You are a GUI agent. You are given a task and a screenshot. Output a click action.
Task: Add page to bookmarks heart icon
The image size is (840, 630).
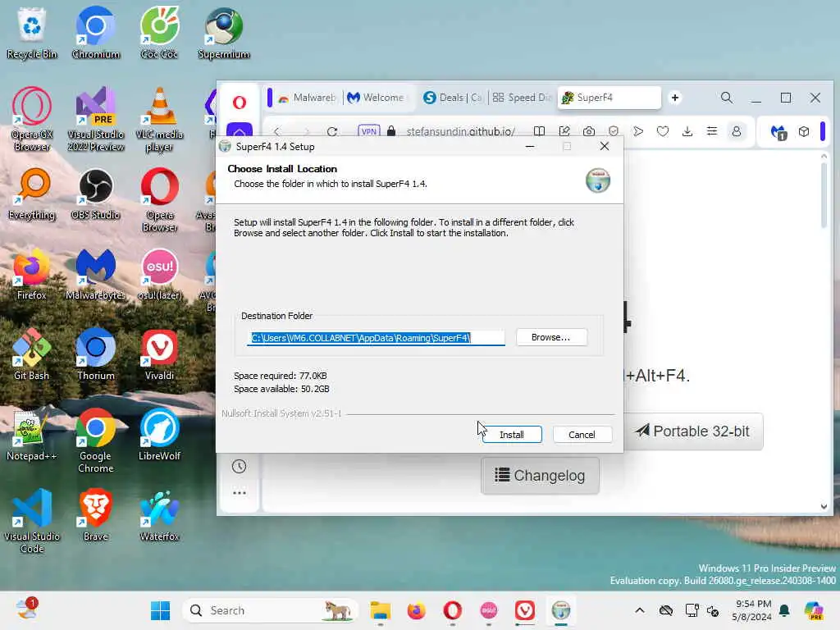[663, 131]
